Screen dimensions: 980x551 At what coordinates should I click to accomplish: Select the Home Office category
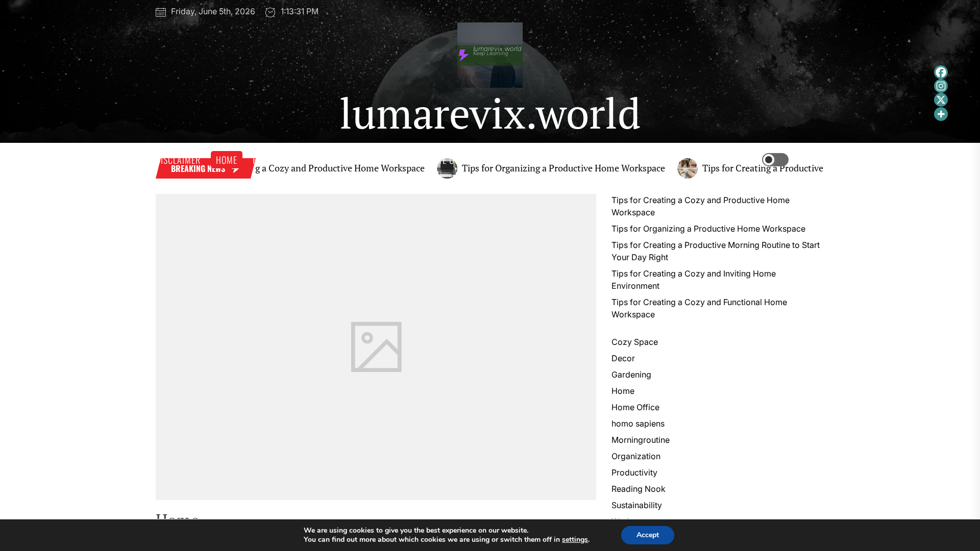tap(635, 407)
